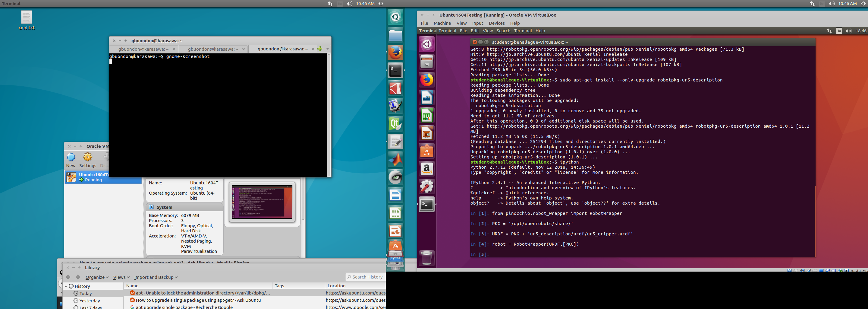Image resolution: width=868 pixels, height=309 pixels.
Task: Go back in Library window
Action: [68, 277]
